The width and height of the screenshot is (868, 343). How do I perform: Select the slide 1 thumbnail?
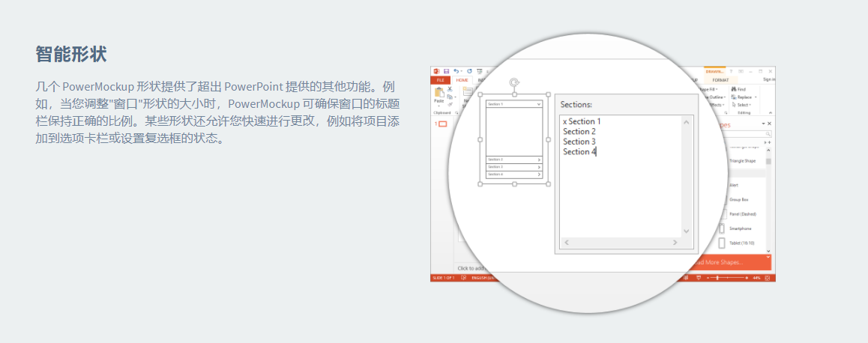coord(442,124)
